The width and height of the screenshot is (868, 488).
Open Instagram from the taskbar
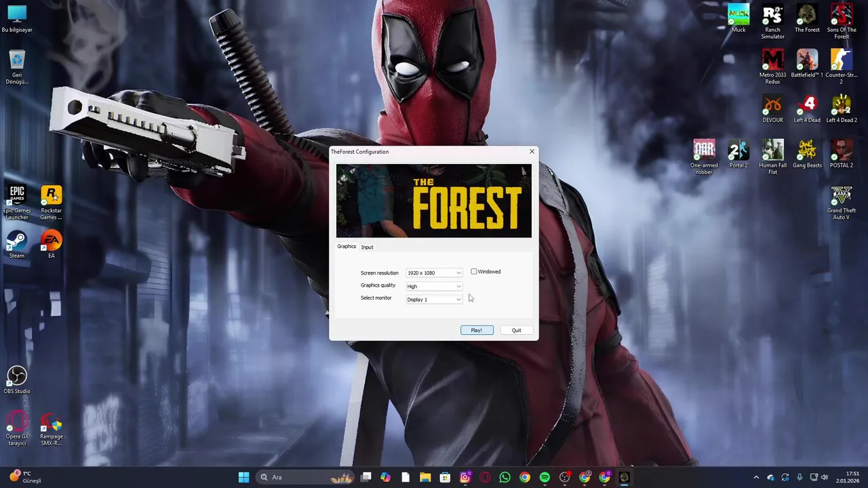click(465, 477)
